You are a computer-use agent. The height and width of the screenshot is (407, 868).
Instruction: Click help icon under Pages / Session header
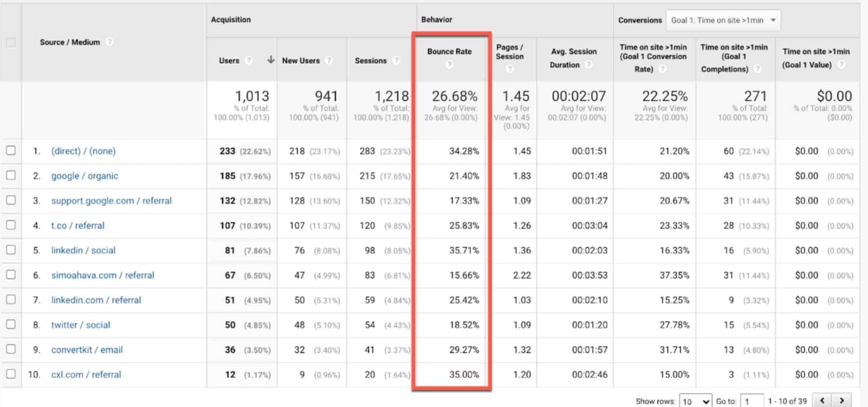pos(509,69)
